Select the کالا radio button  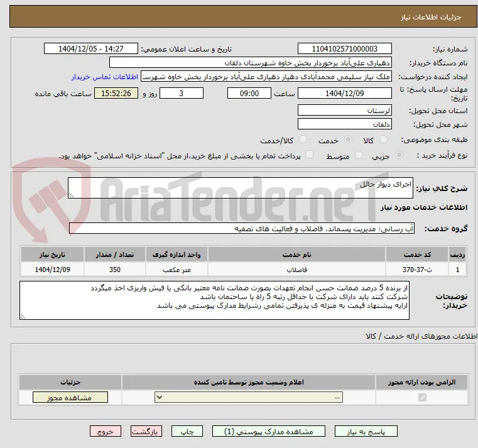(x=383, y=139)
